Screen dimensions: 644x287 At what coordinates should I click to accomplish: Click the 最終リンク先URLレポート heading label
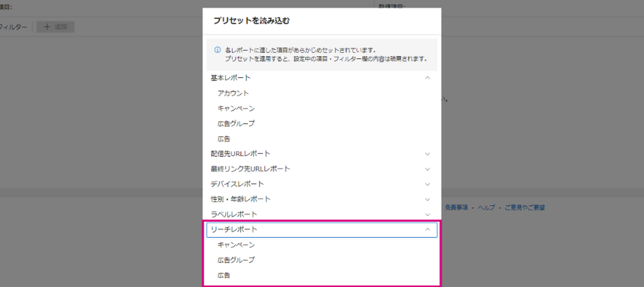(250, 169)
